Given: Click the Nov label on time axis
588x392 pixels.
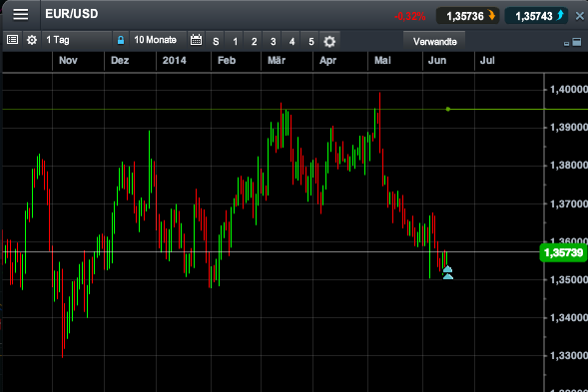Looking at the screenshot, I should (x=68, y=60).
